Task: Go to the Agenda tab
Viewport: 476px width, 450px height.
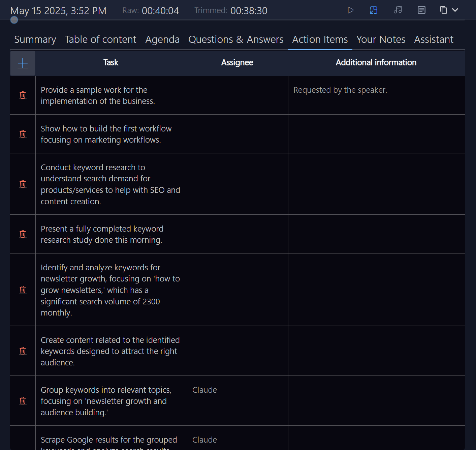Action: (x=162, y=39)
